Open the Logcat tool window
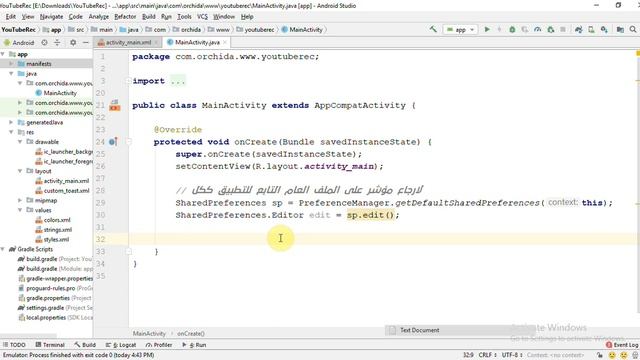Viewport: 640px width, 360px height. click(121, 345)
